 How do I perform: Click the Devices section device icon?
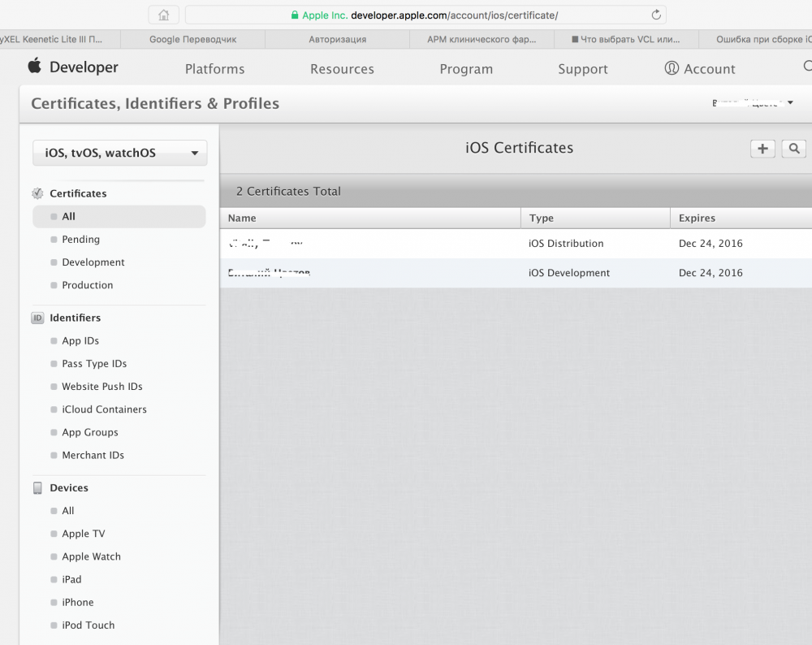37,488
